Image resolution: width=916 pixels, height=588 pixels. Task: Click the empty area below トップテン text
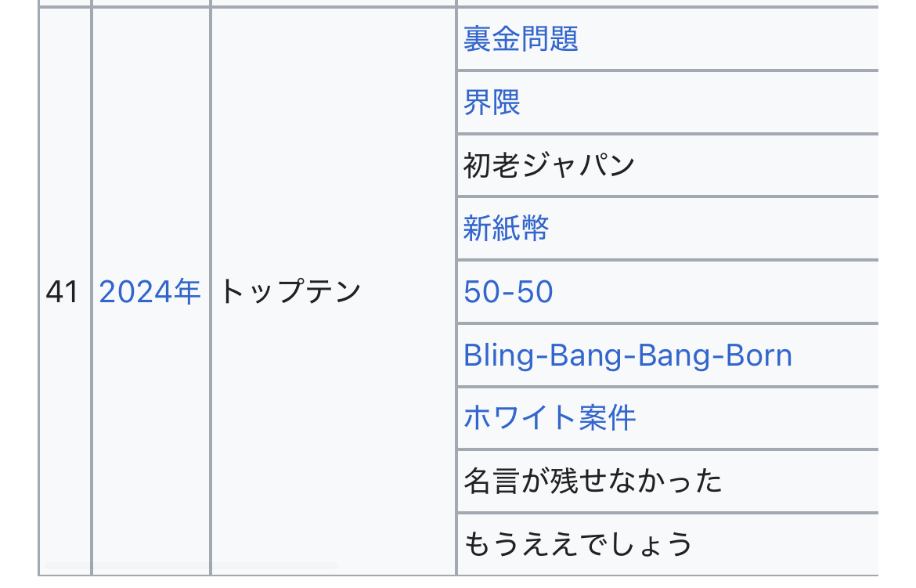pyautogui.click(x=333, y=438)
